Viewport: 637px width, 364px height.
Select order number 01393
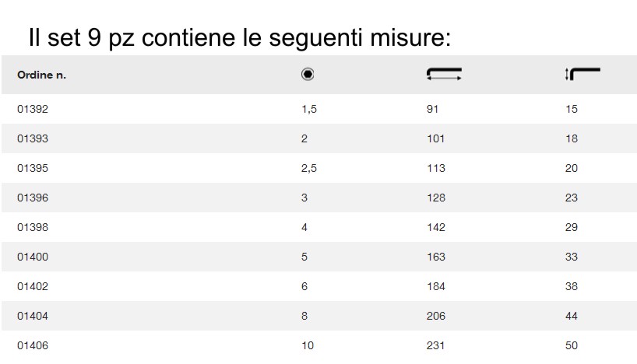pyautogui.click(x=33, y=139)
